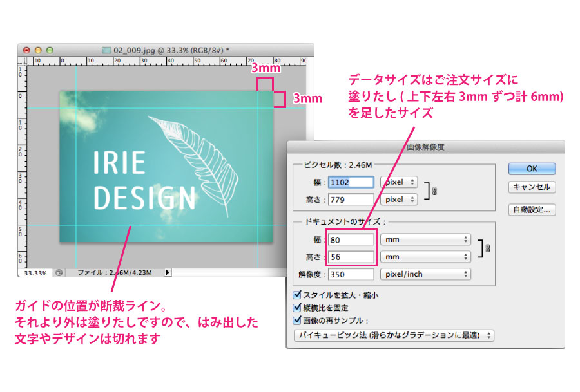Click the document size chain link icon
The height and width of the screenshot is (392, 580).
coord(488,248)
